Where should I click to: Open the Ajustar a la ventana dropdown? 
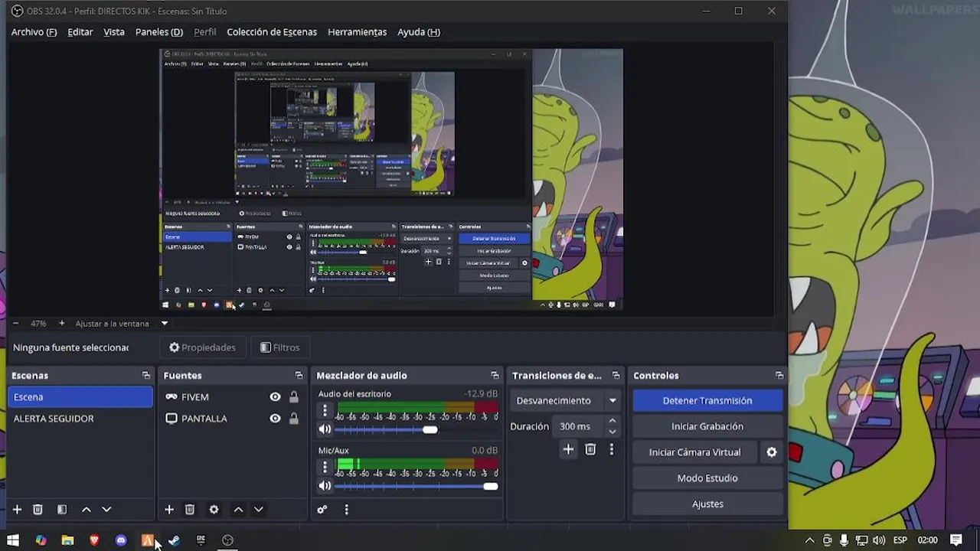tap(121, 324)
